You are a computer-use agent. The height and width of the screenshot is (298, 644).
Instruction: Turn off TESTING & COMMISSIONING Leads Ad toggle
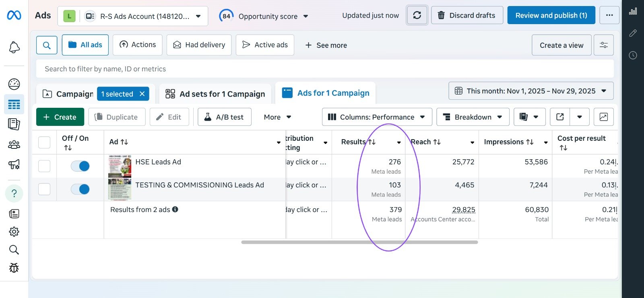point(80,189)
